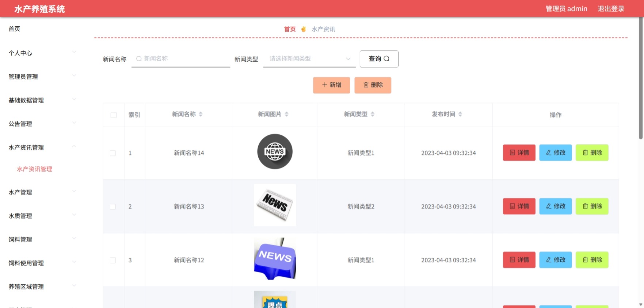Open the newspaper image for 新闻名称13
The width and height of the screenshot is (644, 308).
click(x=275, y=205)
